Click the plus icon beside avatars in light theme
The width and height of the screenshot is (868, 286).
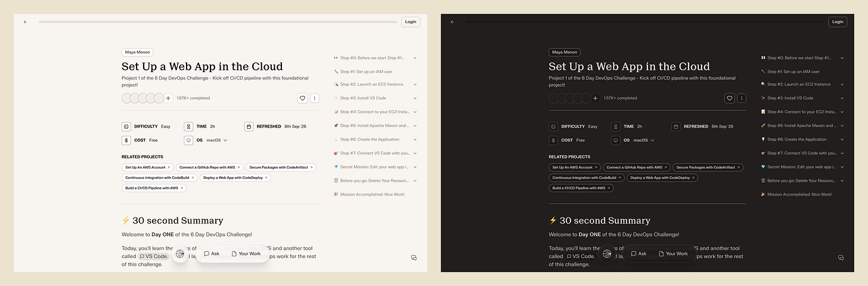point(169,98)
